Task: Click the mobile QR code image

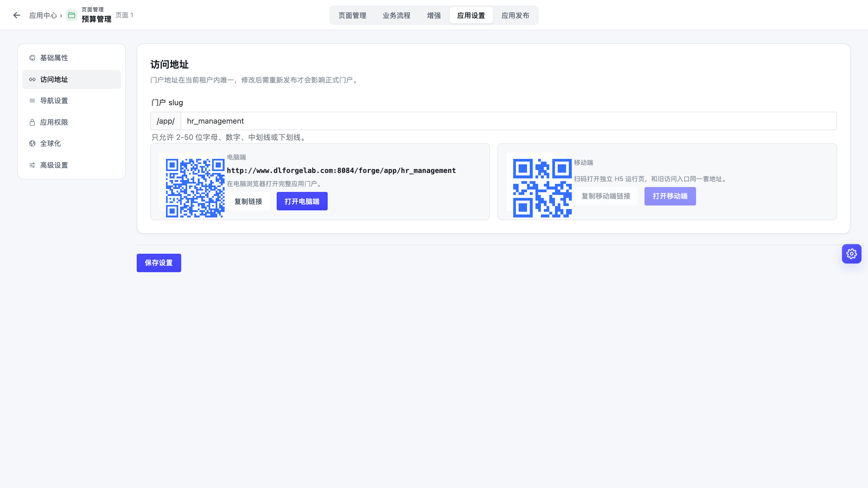Action: point(542,188)
